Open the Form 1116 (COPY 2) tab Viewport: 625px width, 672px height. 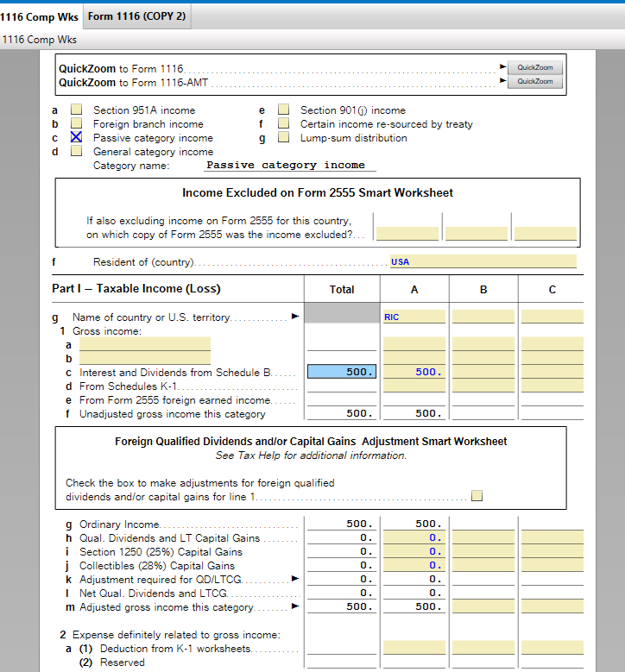tap(136, 16)
